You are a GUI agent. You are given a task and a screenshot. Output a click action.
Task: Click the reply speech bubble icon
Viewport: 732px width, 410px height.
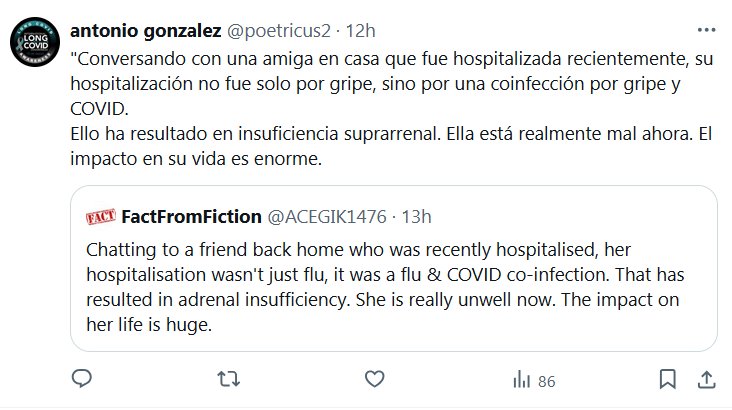pos(83,379)
